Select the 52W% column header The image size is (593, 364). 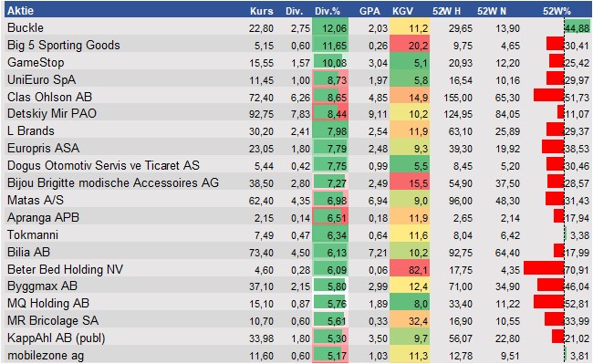[x=557, y=11]
